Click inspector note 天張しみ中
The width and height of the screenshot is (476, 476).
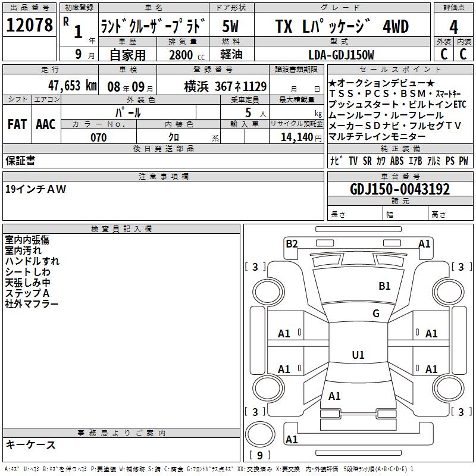27,282
